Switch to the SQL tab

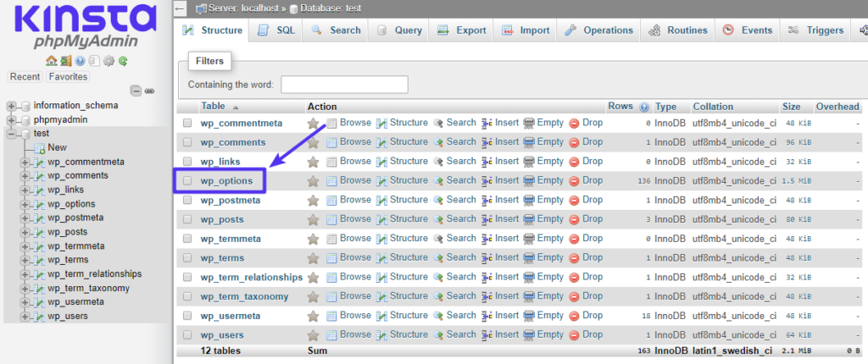(275, 30)
